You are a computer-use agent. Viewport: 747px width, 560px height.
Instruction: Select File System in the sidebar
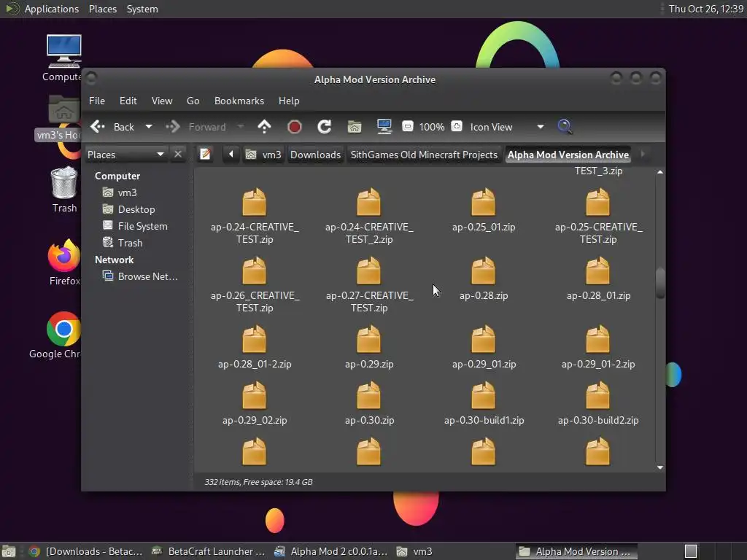142,226
